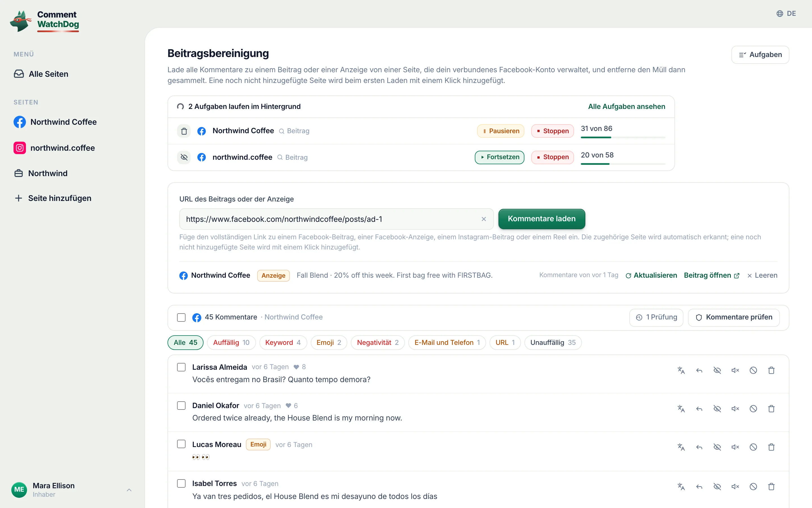Screen dimensions: 812x508
Task: Block the user Lucas Moreau
Action: [x=753, y=447]
